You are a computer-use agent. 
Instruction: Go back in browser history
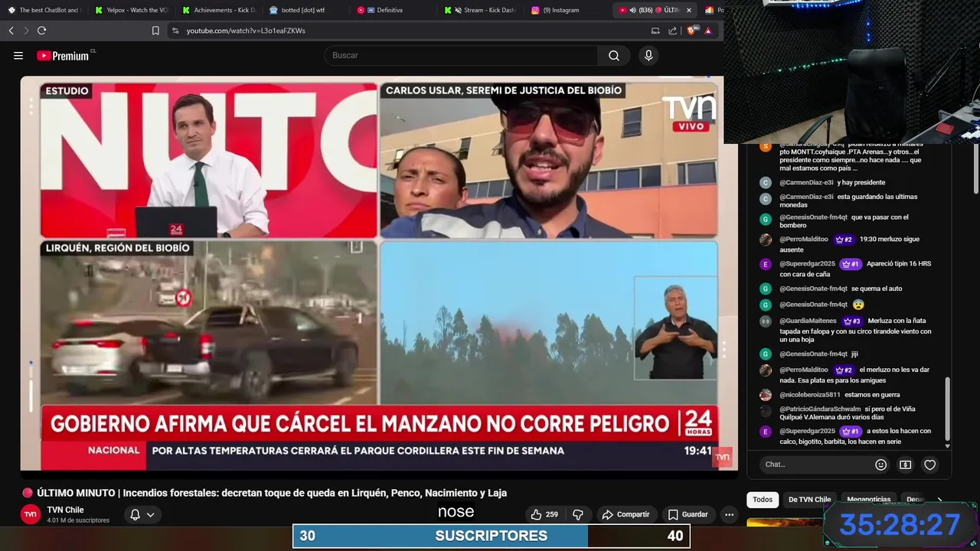tap(11, 31)
